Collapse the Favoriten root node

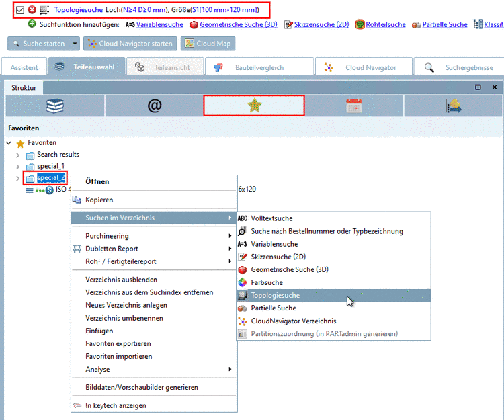pyautogui.click(x=9, y=143)
